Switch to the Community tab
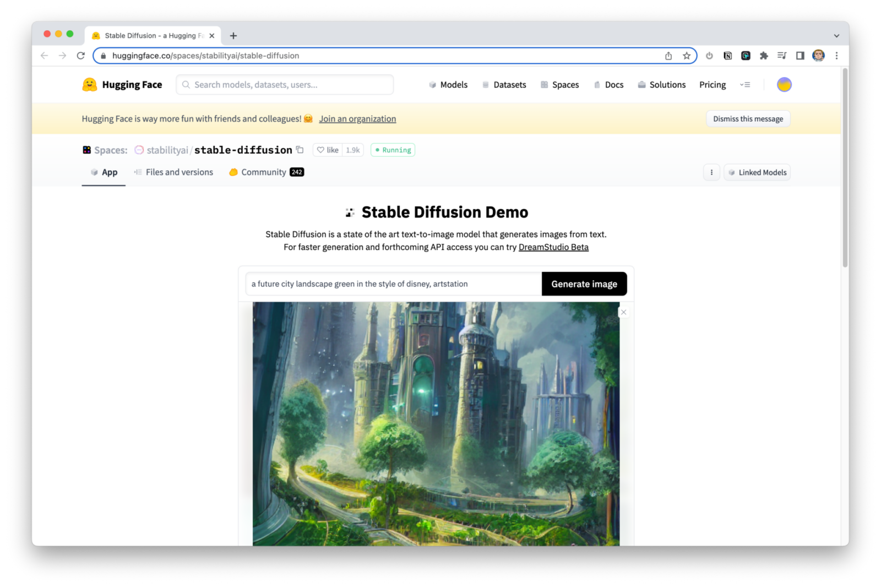 coord(267,172)
